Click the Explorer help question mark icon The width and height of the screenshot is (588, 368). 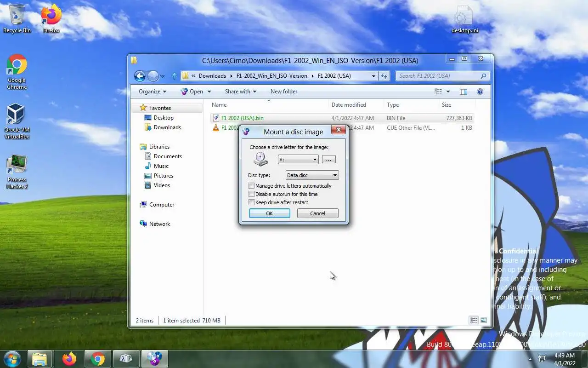(x=480, y=92)
